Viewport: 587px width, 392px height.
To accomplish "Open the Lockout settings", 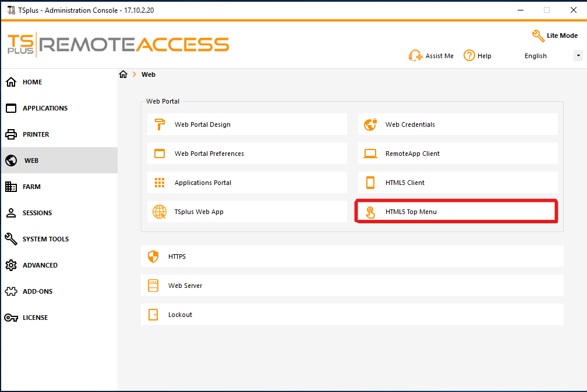I will click(x=352, y=315).
